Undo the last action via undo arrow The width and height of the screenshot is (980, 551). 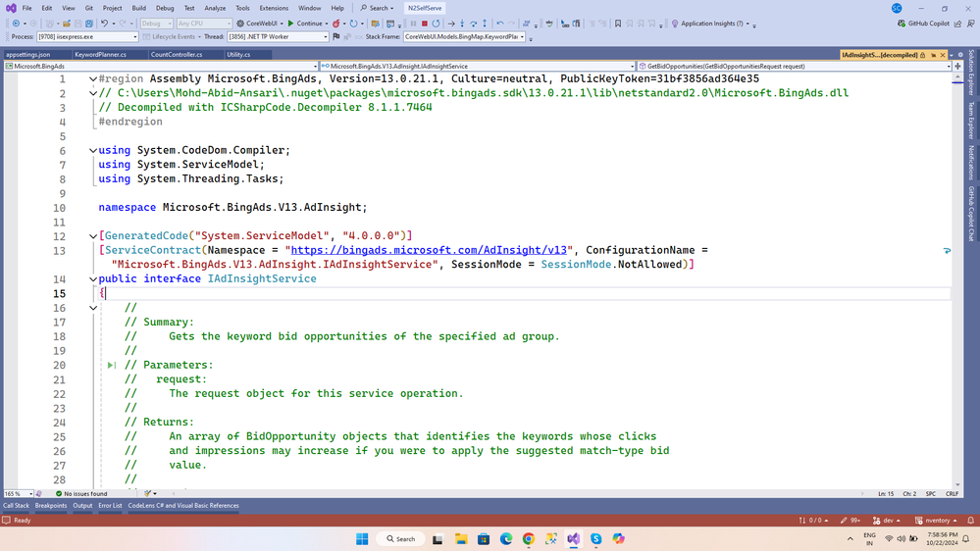click(104, 24)
